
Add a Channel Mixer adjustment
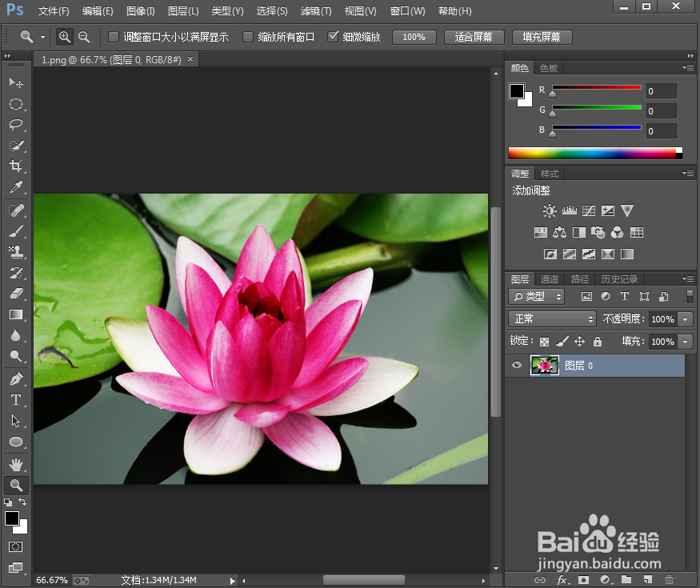[617, 232]
